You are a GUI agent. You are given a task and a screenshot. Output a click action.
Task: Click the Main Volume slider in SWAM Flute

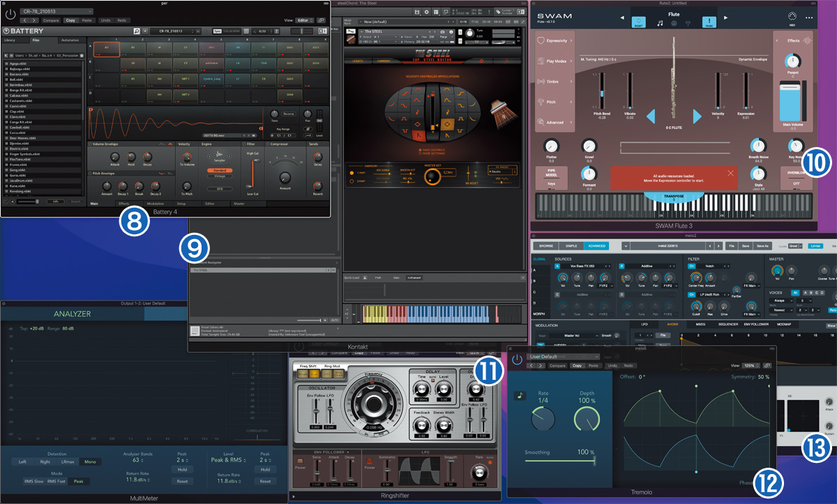790,100
